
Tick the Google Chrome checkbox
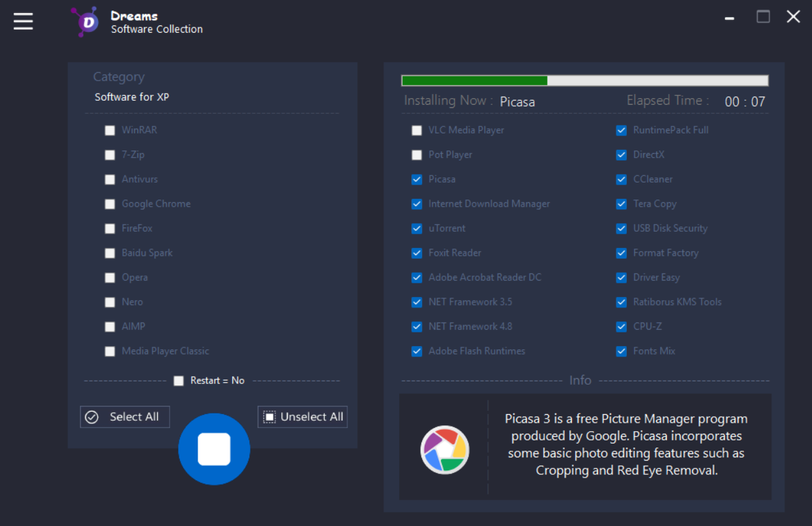click(x=110, y=204)
